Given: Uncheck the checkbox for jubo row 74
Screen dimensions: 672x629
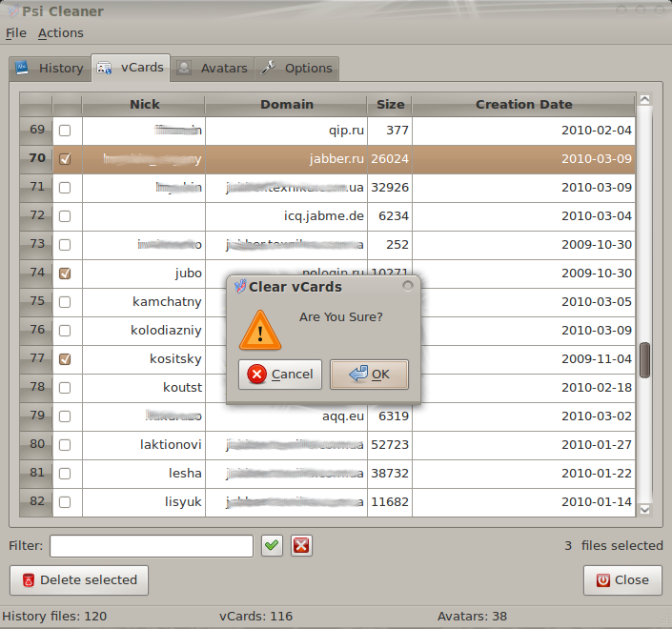Looking at the screenshot, I should 65,274.
